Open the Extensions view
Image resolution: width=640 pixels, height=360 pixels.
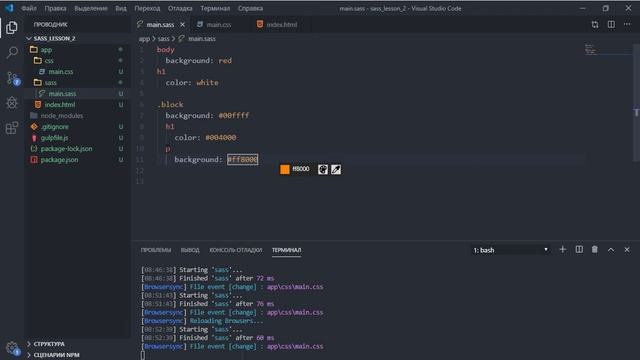click(x=12, y=128)
